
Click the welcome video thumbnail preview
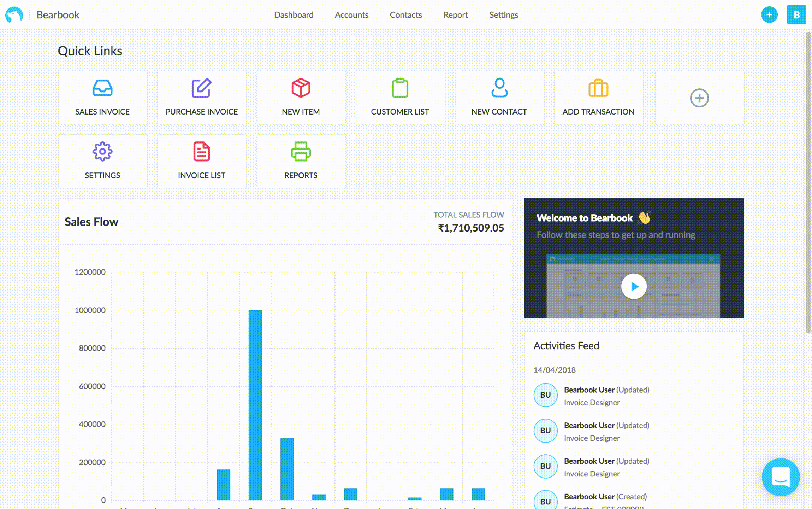tap(633, 286)
